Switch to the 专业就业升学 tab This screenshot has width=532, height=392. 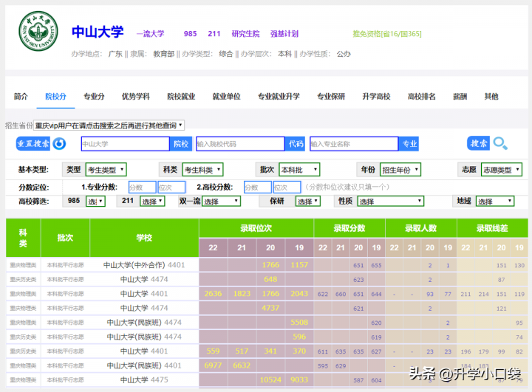click(x=279, y=97)
